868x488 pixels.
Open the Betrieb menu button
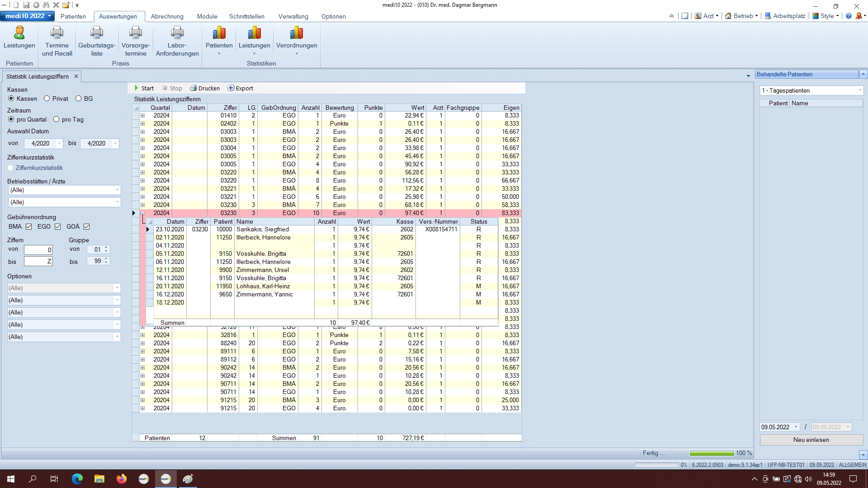741,16
